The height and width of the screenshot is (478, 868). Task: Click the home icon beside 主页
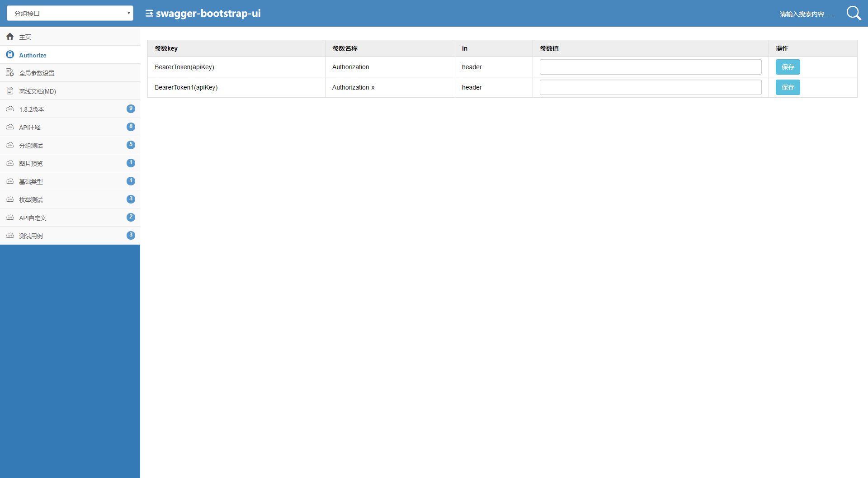click(10, 37)
